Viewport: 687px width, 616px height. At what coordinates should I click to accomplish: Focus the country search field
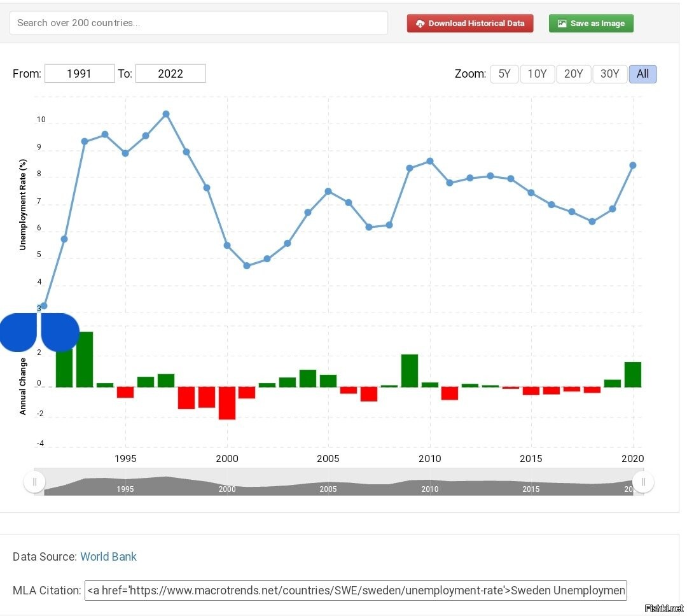[198, 23]
